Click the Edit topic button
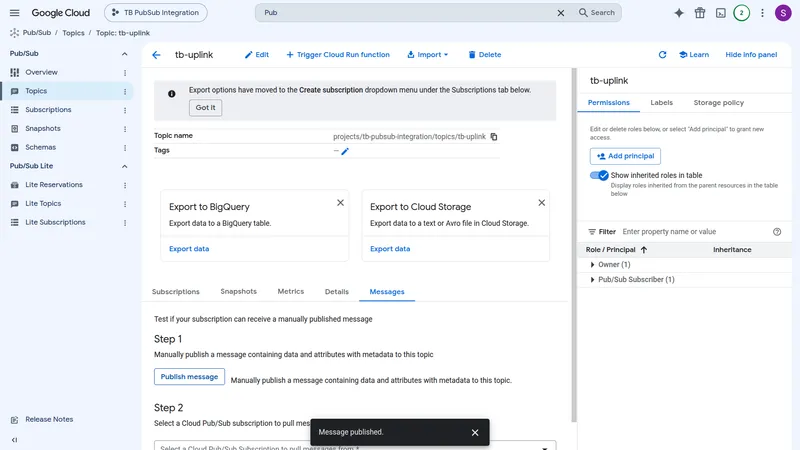The width and height of the screenshot is (800, 450). point(257,55)
